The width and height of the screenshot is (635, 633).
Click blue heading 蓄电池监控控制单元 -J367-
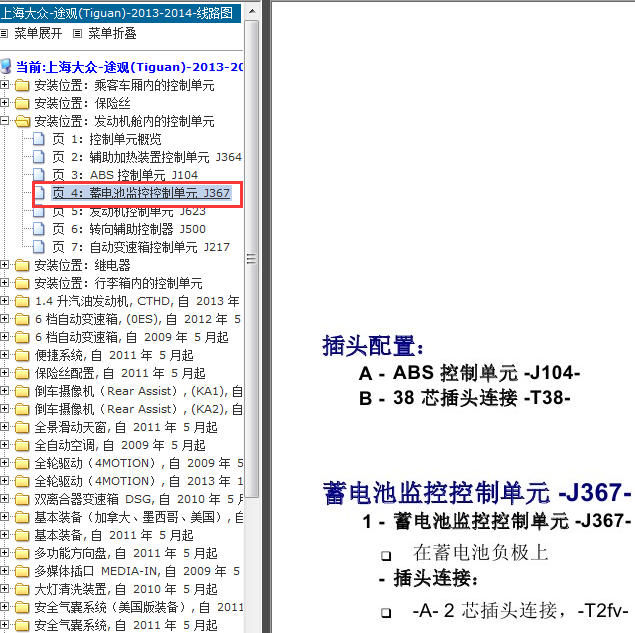click(477, 492)
